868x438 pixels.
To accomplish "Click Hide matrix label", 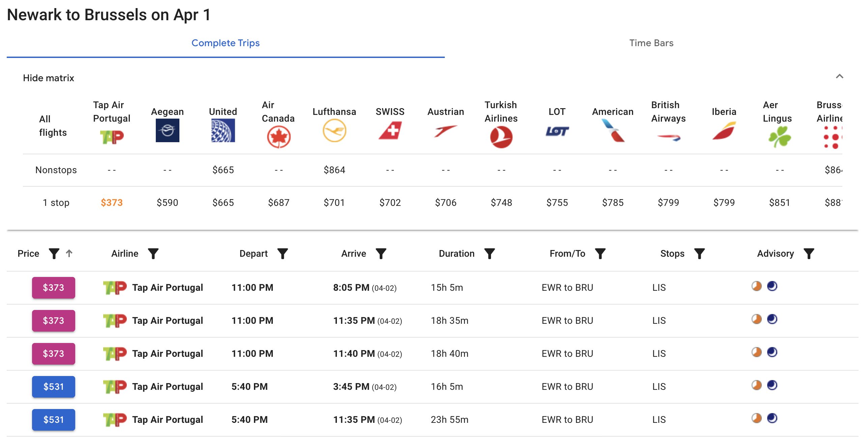I will [49, 78].
